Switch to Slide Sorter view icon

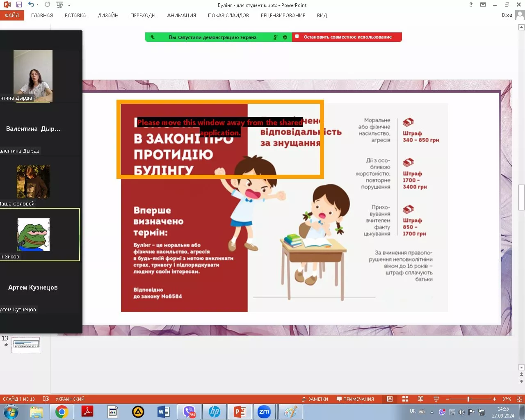(x=405, y=399)
